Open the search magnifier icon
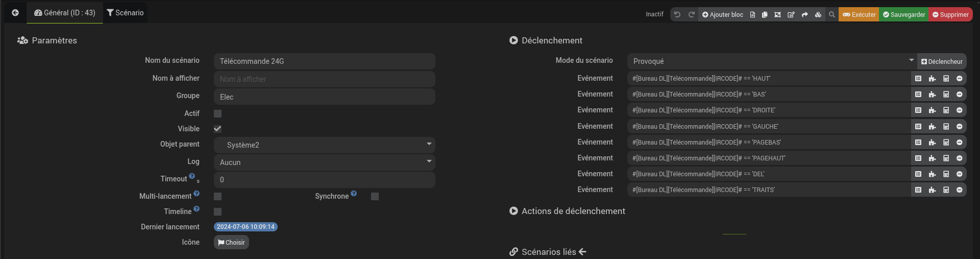This screenshot has width=980, height=259. tap(832, 15)
